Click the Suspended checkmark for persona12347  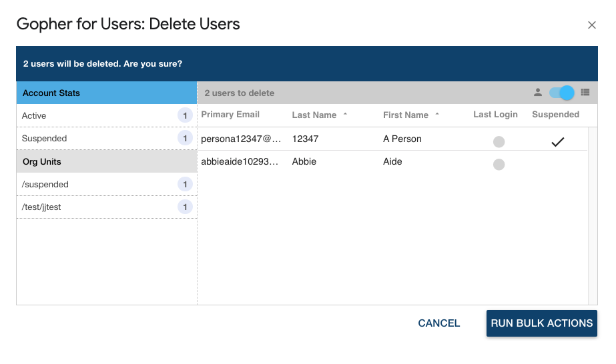coord(557,141)
